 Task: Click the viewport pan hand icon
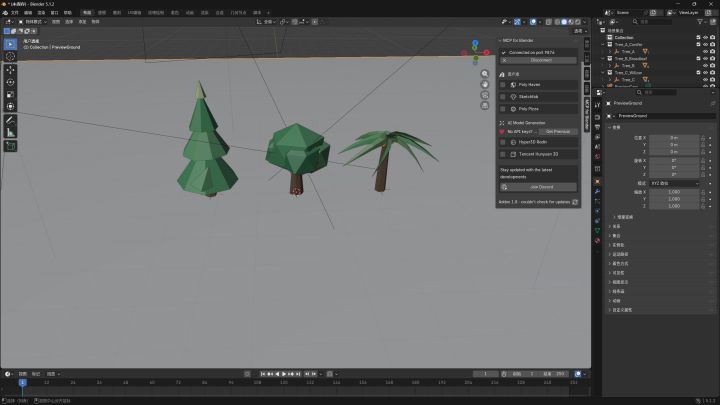pyautogui.click(x=484, y=84)
